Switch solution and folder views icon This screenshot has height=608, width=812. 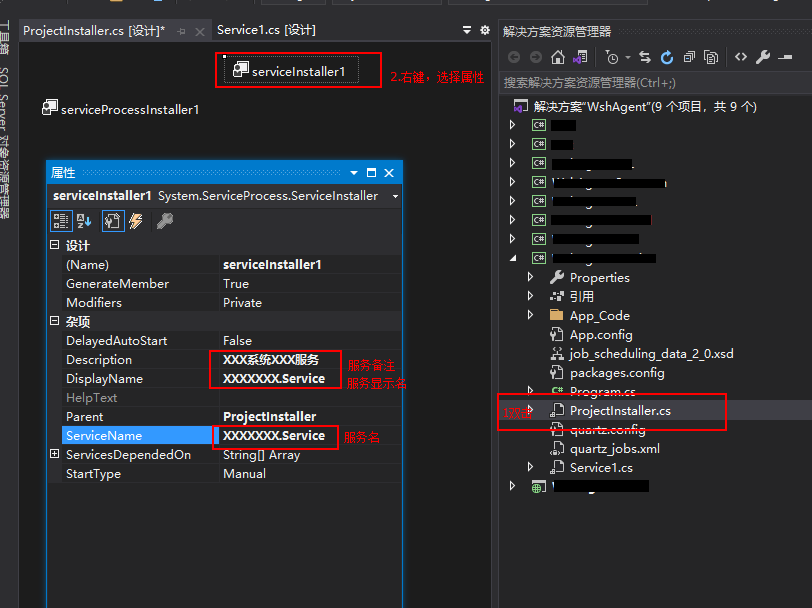tap(580, 57)
